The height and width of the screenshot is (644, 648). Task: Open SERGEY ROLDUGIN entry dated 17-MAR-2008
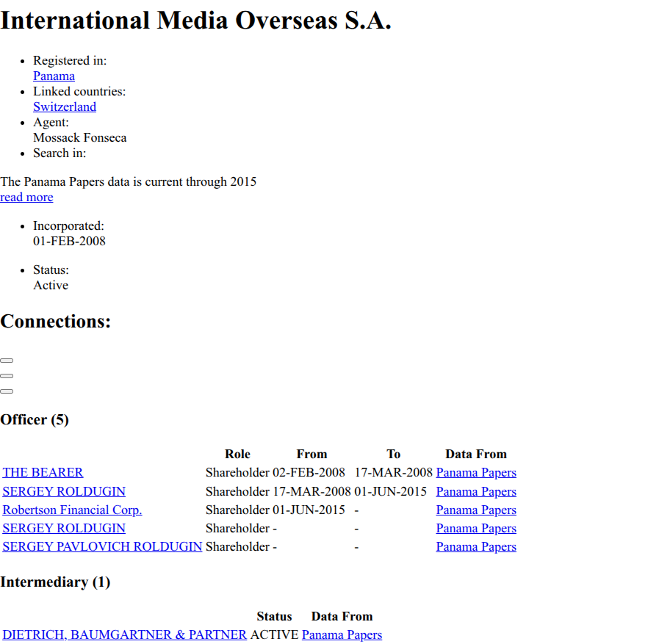pyautogui.click(x=64, y=491)
